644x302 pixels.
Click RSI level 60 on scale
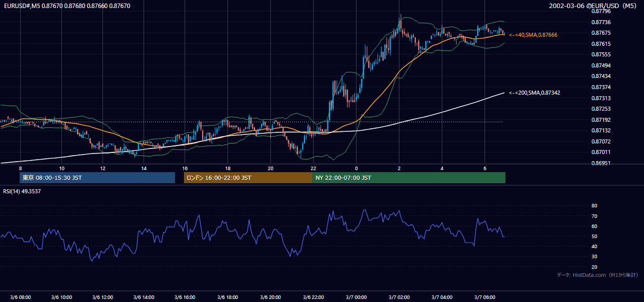tap(594, 226)
